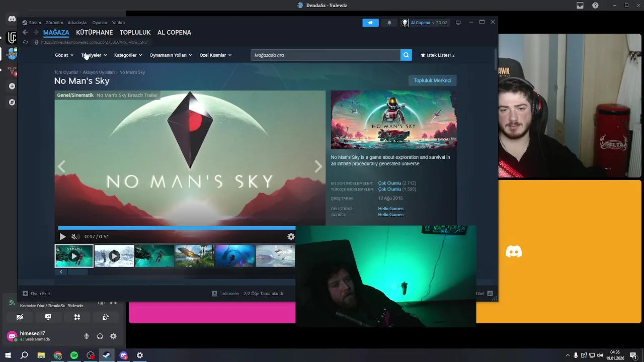This screenshot has height=362, width=644.
Task: Toggle Discord headphones deafen
Action: point(100,336)
